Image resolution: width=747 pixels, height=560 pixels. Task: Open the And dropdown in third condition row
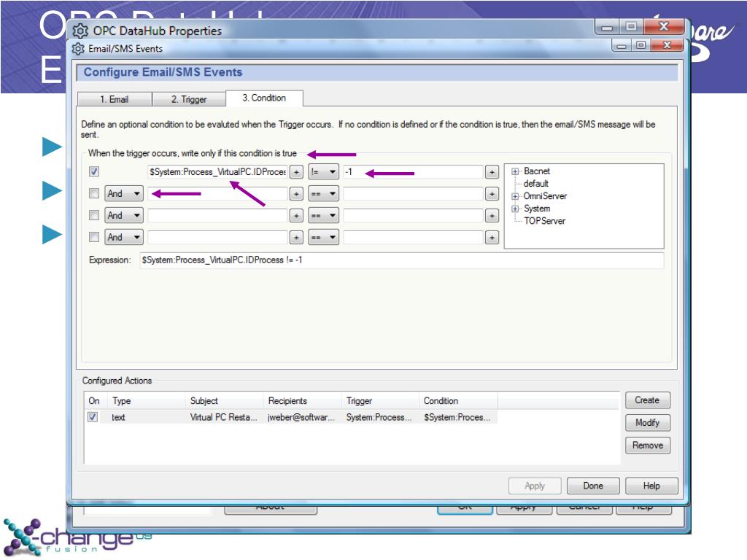pos(124,215)
